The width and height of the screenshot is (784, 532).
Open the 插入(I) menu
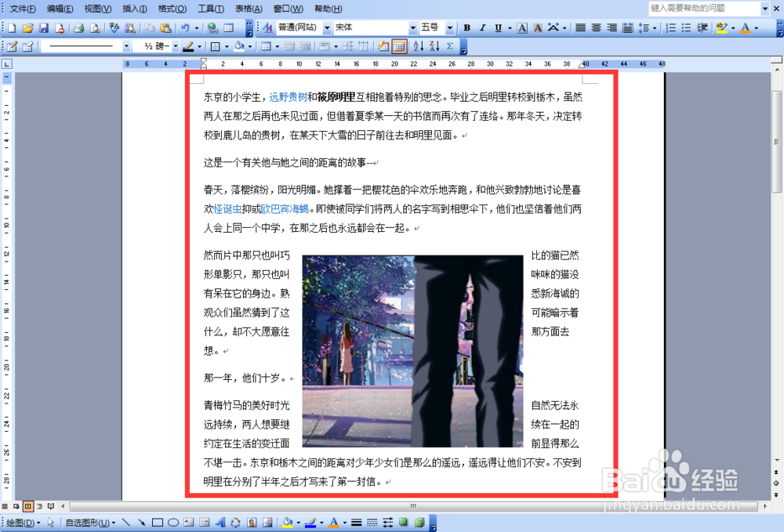(x=135, y=9)
